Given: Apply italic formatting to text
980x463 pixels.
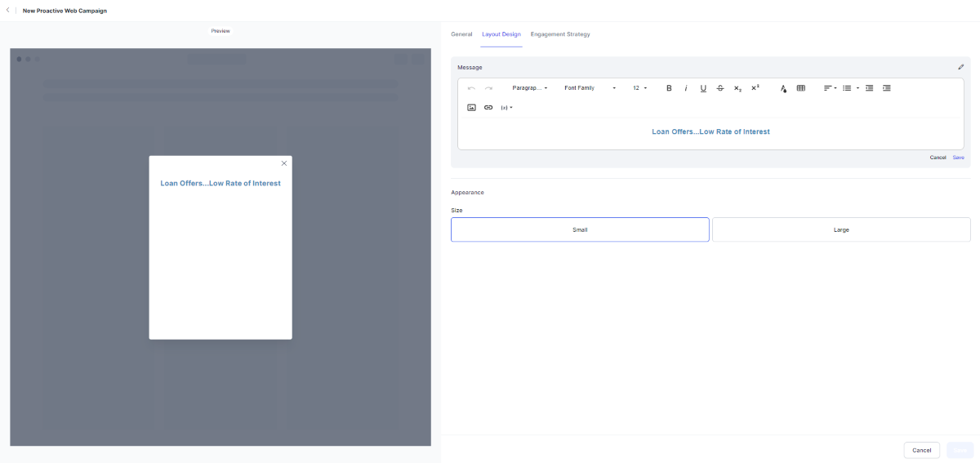Looking at the screenshot, I should tap(686, 88).
